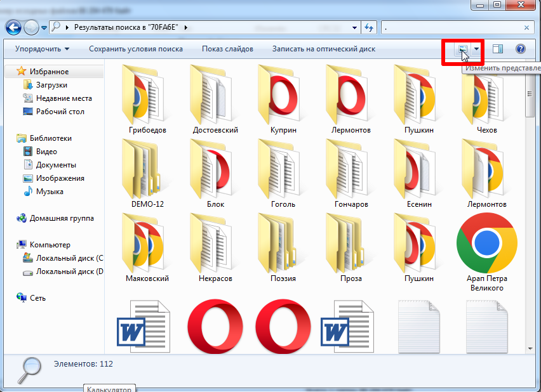Select the Гоголь folder
The image size is (541, 392).
pos(283,173)
